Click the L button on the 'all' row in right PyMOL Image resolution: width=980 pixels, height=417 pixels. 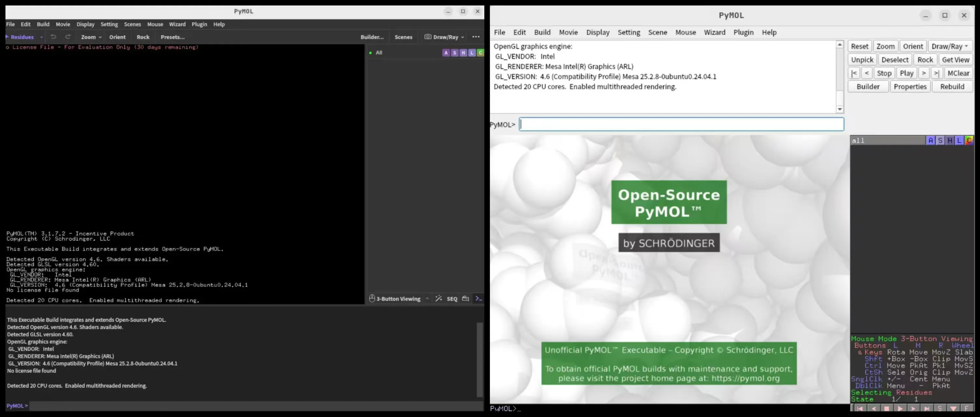tap(959, 140)
